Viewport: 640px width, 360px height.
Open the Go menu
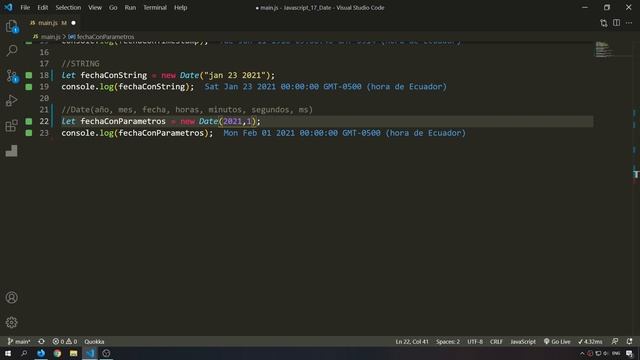click(x=113, y=7)
